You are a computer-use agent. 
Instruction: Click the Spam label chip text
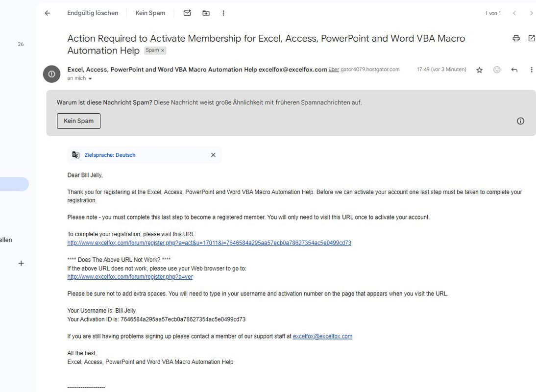pyautogui.click(x=152, y=50)
